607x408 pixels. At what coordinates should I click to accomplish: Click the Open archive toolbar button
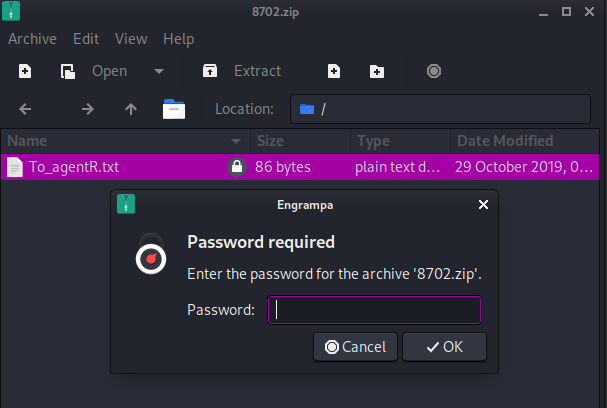94,72
